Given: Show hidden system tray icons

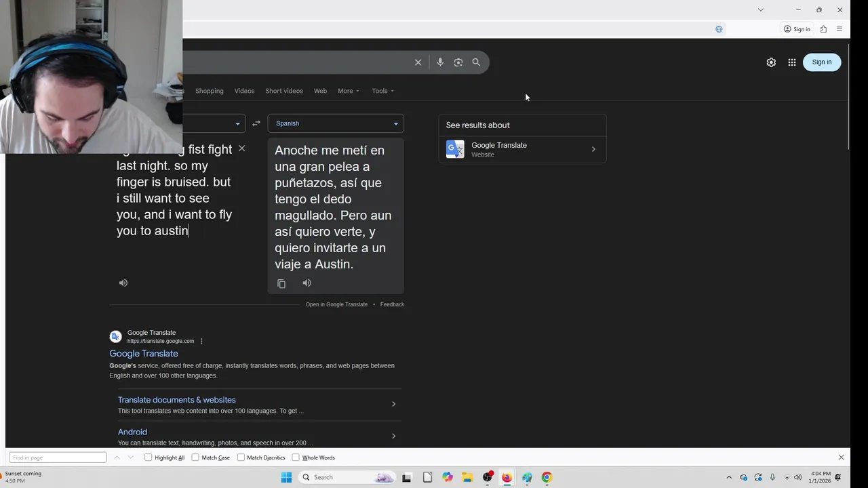Looking at the screenshot, I should tap(729, 477).
